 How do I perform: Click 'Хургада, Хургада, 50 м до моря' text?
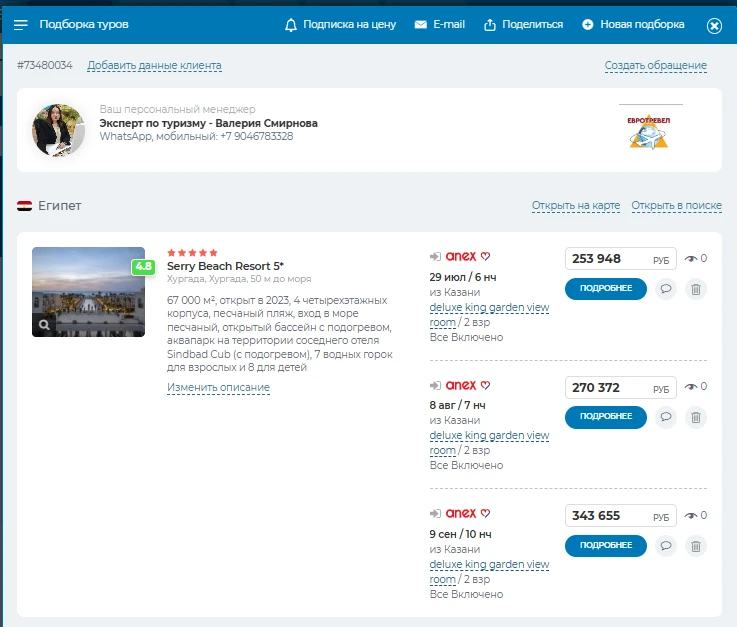tap(239, 279)
